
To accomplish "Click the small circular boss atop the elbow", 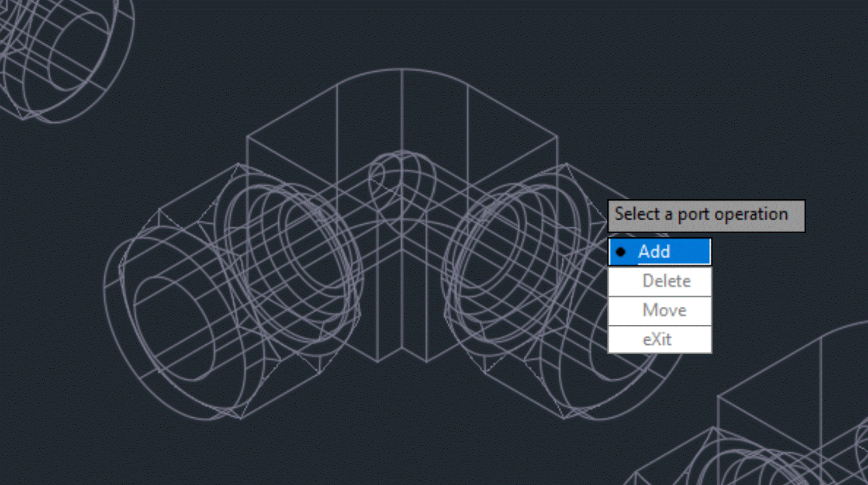I will [x=400, y=175].
